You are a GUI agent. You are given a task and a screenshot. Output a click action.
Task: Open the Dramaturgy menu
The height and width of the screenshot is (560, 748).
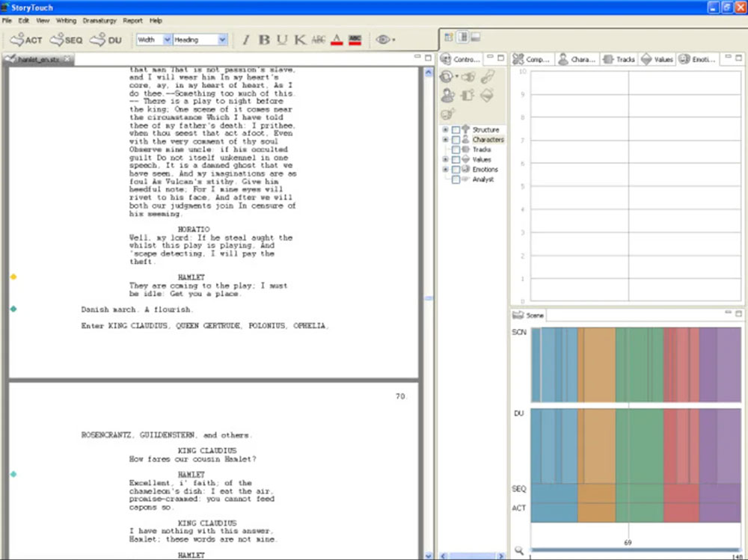98,21
